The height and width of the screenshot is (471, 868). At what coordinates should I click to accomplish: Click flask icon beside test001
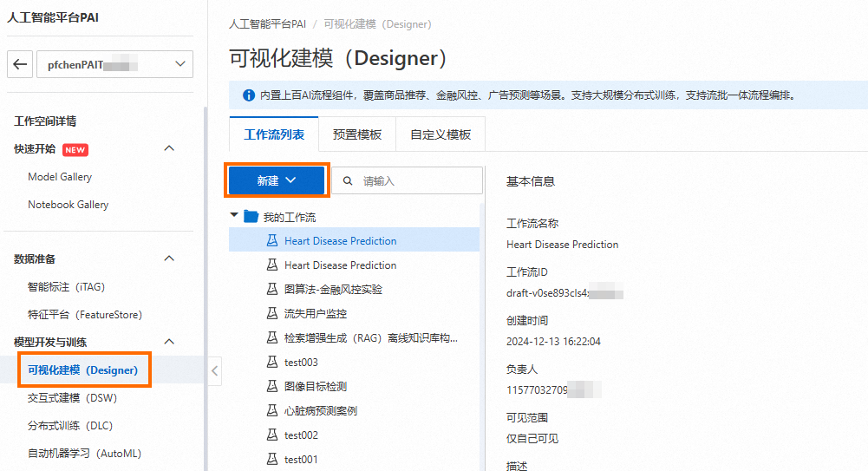point(271,459)
